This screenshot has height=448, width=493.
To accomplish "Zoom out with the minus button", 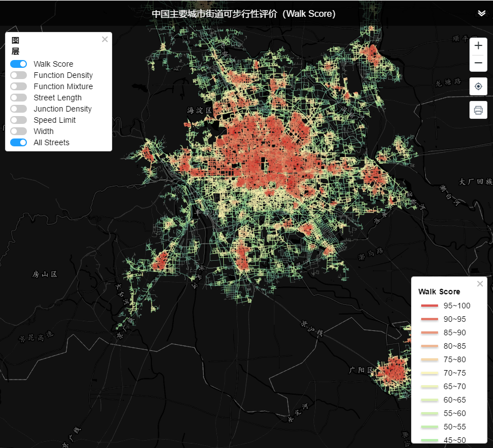I will click(x=478, y=63).
